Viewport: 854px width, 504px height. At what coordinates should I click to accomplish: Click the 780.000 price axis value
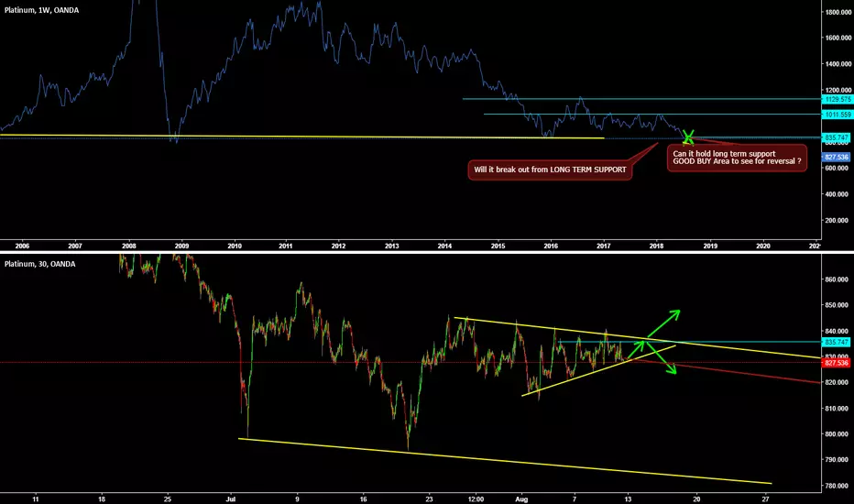point(838,486)
